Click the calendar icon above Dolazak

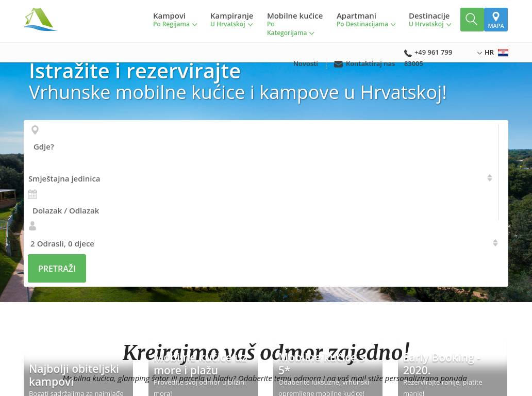[32, 194]
